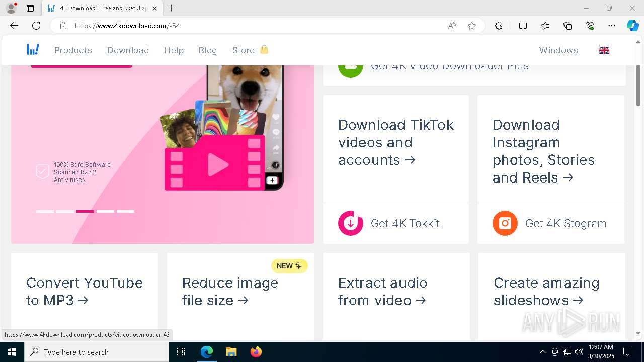Open Convert YouTube to MP3
Screen dimensions: 644x362
tap(85, 291)
